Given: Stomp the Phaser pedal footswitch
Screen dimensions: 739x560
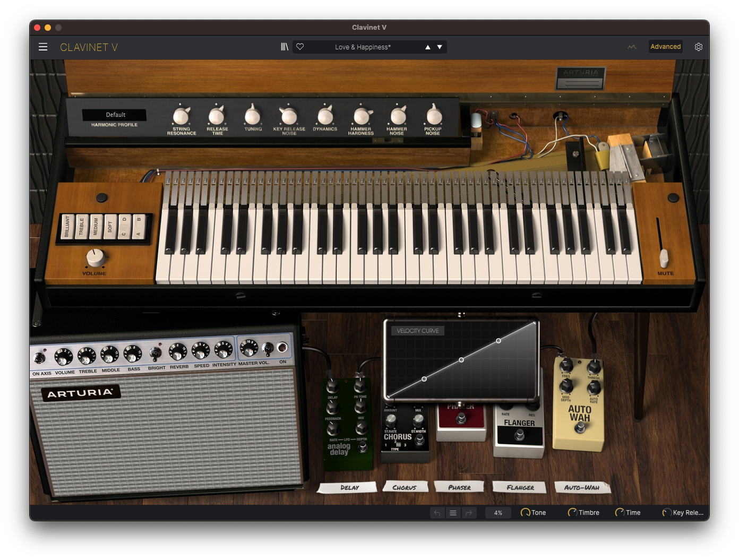Looking at the screenshot, I should [x=461, y=419].
